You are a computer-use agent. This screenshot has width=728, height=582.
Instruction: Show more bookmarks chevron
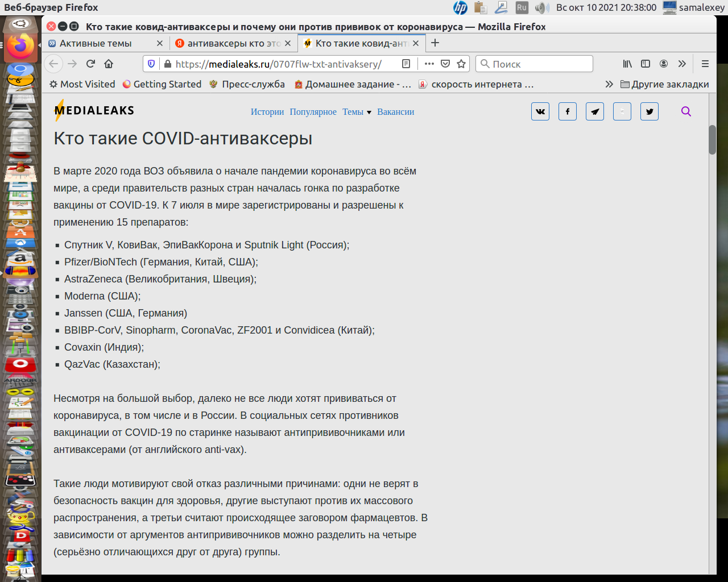click(609, 84)
